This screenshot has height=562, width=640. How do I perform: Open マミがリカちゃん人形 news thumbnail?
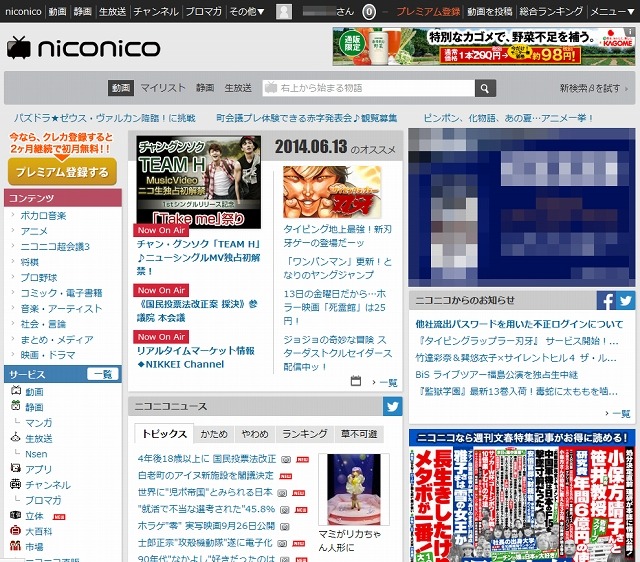[353, 489]
